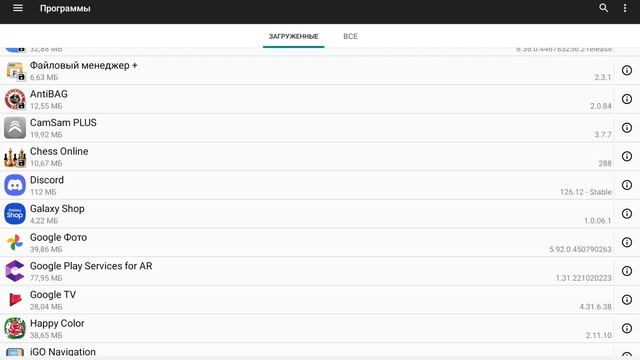Screen dimensions: 640x360
Task: Select Google Play Services for AR name
Action: 91,266
